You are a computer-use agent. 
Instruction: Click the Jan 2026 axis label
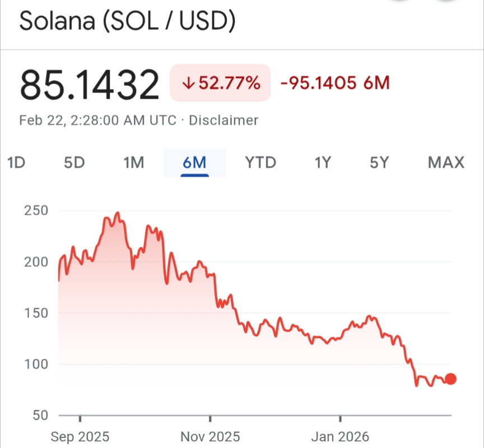(x=341, y=436)
